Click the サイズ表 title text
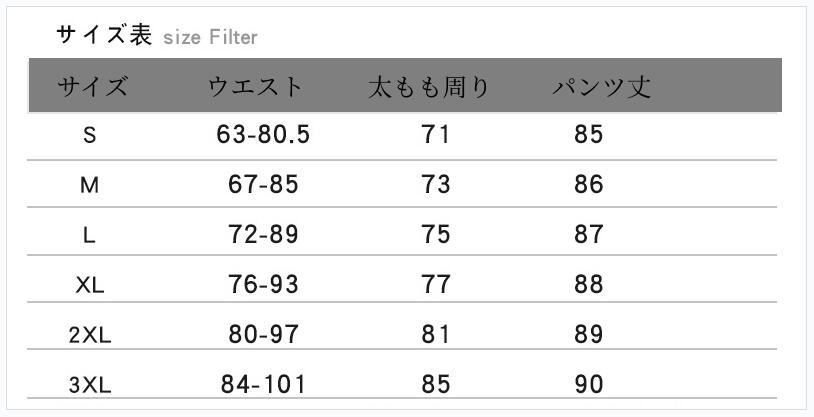Viewport: 814px width, 417px height. pyautogui.click(x=104, y=35)
